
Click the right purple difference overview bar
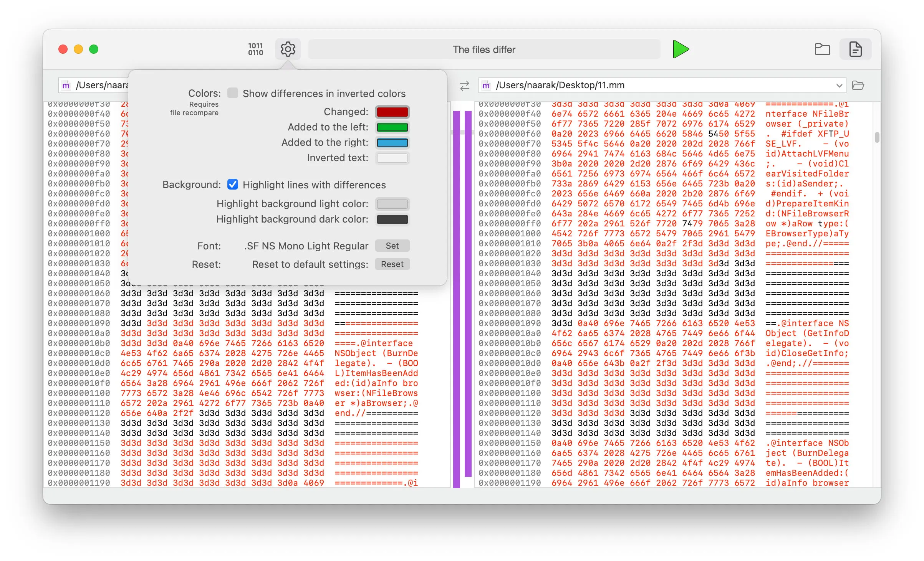point(468,294)
